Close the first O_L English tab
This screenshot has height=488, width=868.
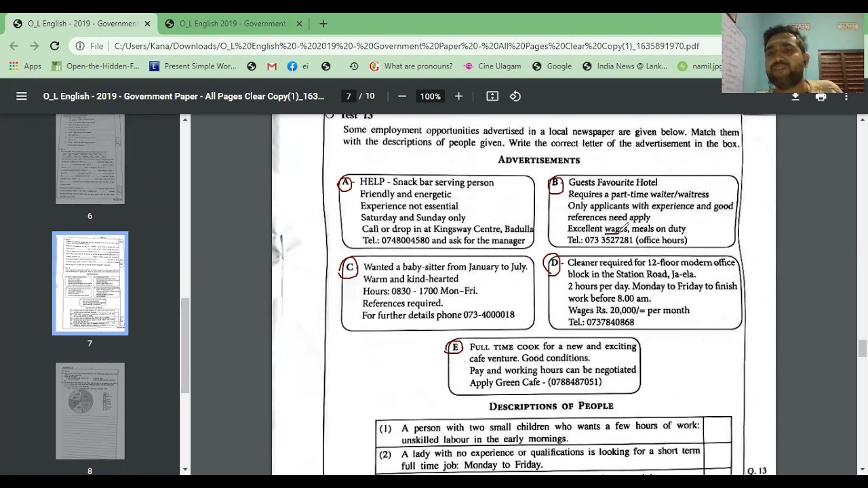click(147, 24)
